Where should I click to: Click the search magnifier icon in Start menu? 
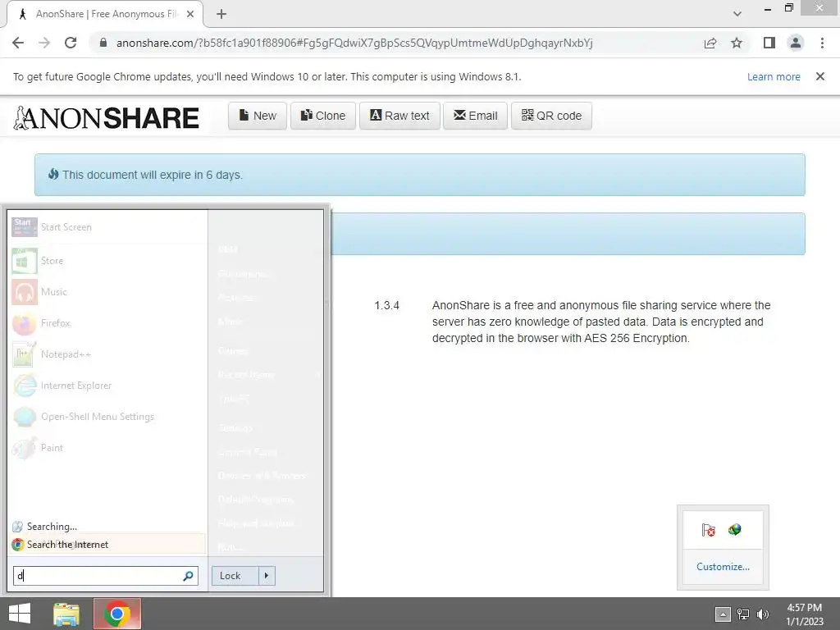188,576
